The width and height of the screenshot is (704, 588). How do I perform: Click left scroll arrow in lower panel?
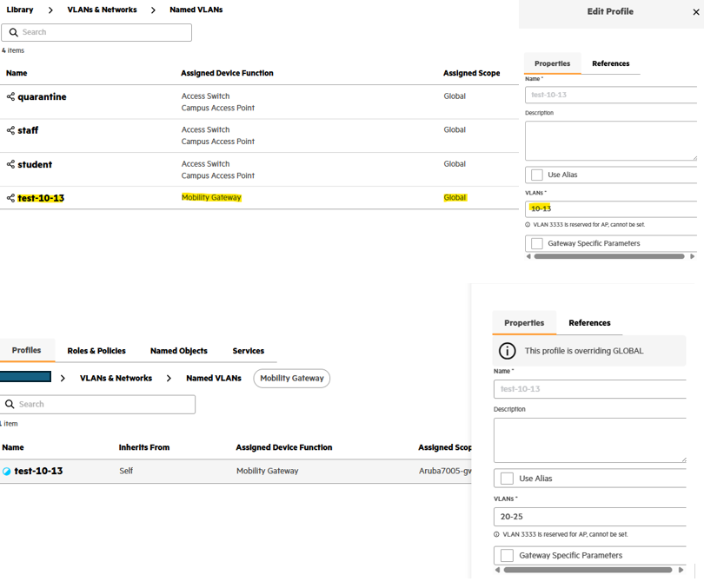coord(497,570)
